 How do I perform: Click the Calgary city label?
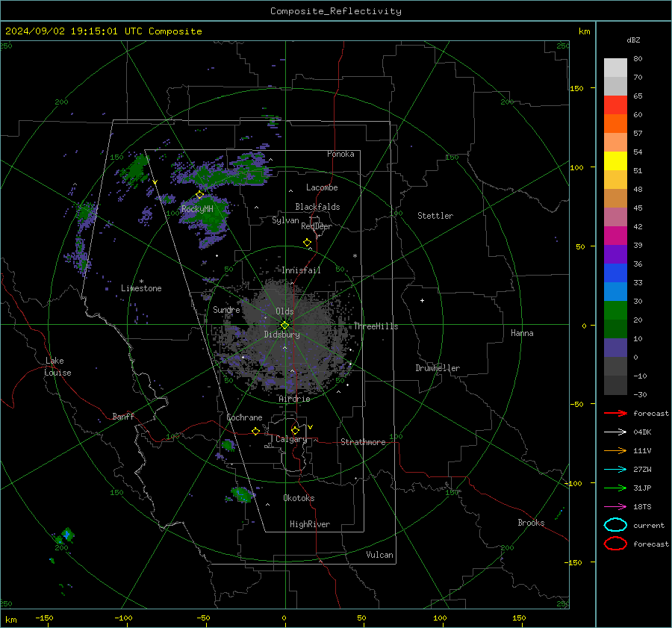pyautogui.click(x=291, y=439)
